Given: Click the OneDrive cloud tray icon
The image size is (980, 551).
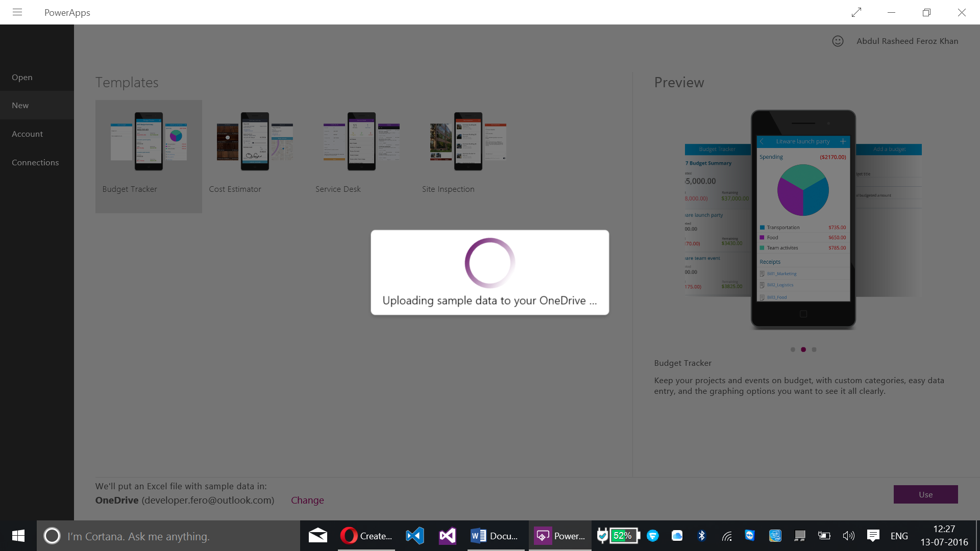Looking at the screenshot, I should 677,536.
